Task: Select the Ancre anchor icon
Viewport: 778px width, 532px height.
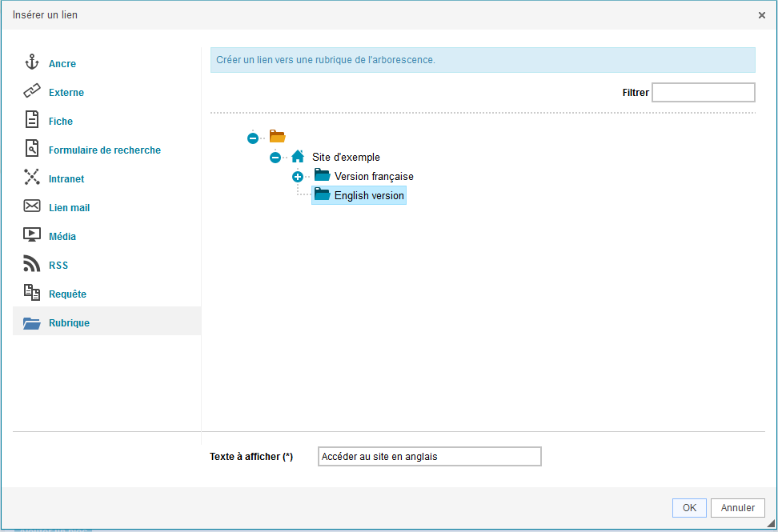Action: 32,62
